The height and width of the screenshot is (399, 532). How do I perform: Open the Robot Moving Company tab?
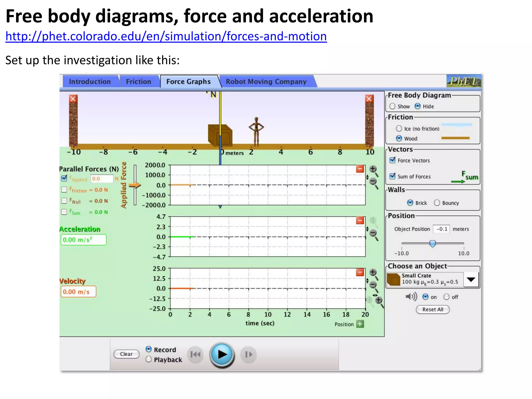(x=266, y=82)
